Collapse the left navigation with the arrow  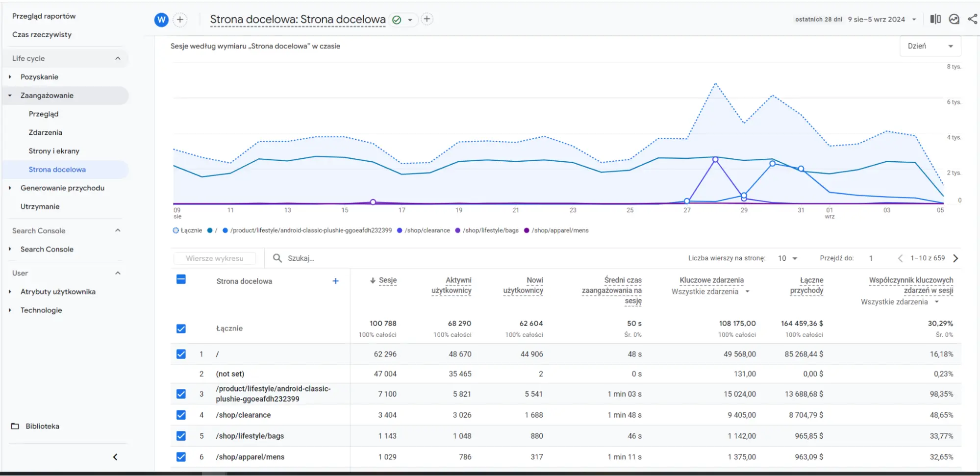[115, 457]
